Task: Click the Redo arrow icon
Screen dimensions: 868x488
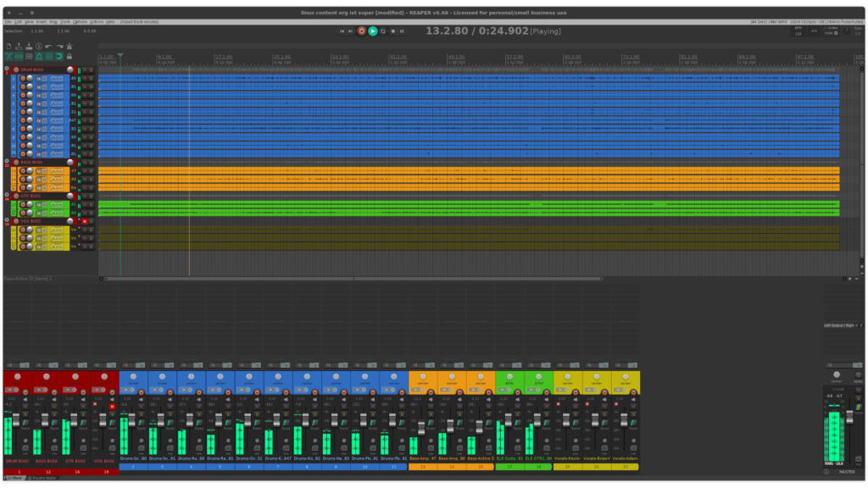Action: pos(60,47)
